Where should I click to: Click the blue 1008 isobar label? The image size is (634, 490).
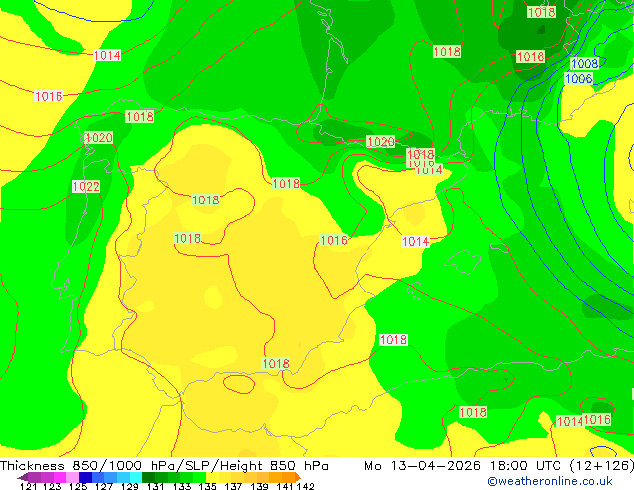click(584, 63)
